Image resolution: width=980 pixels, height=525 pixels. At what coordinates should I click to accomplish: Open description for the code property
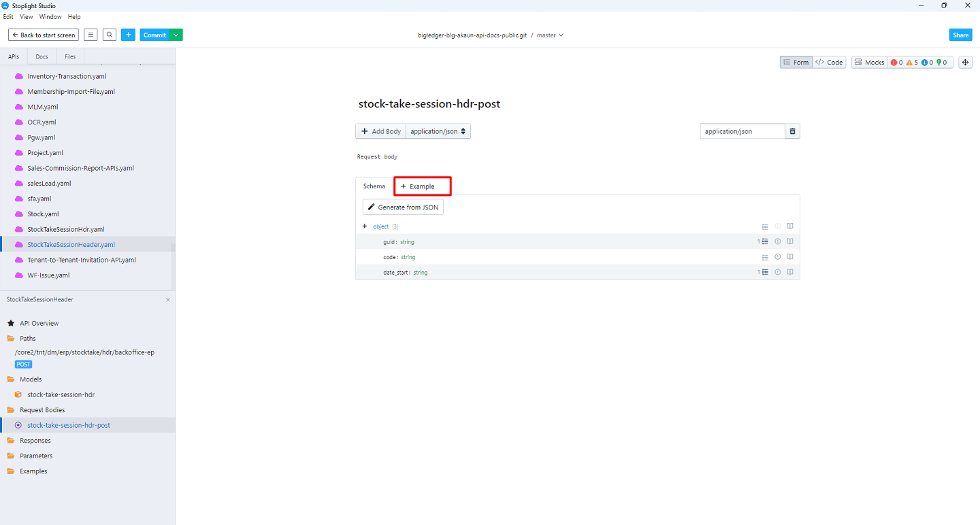790,257
